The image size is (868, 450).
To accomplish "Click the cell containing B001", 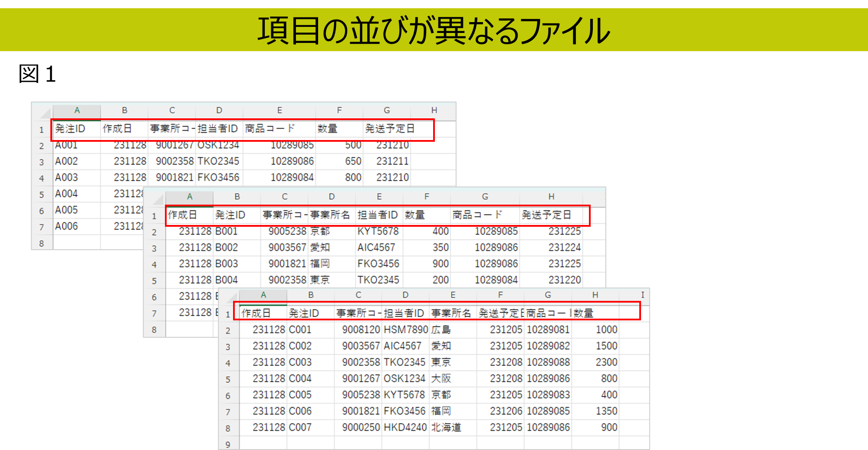I will click(227, 232).
